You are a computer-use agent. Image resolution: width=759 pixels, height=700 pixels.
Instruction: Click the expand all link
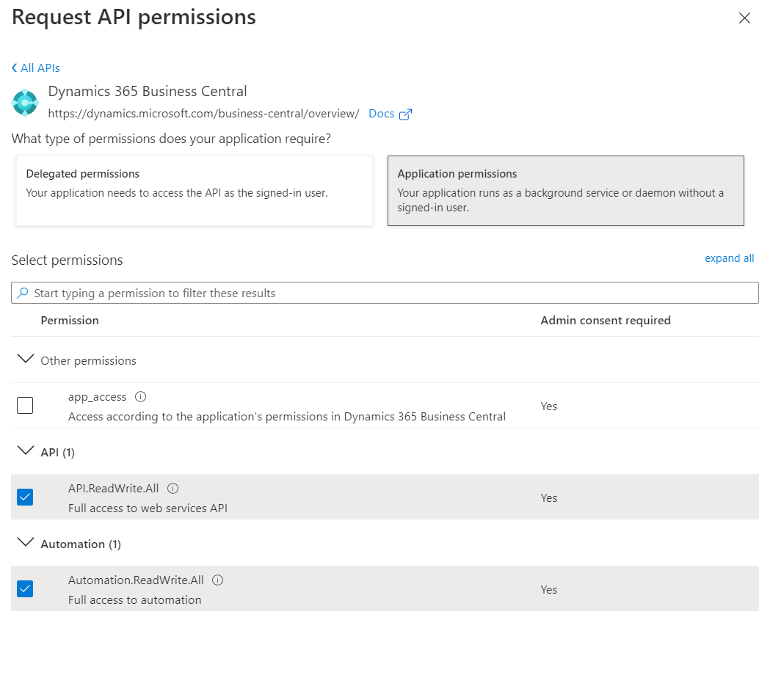click(729, 258)
